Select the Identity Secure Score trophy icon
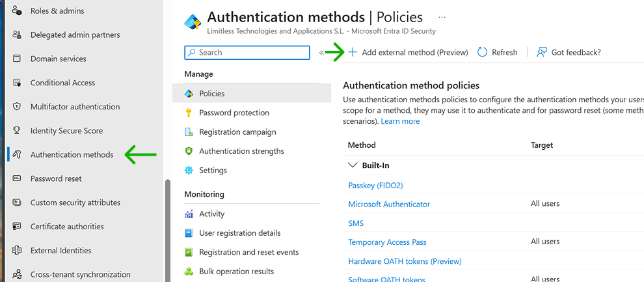Viewport: 644px width, 282px height. [18, 131]
